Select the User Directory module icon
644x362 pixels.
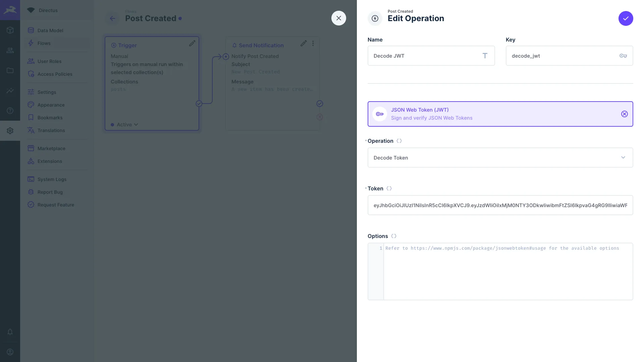pos(10,50)
